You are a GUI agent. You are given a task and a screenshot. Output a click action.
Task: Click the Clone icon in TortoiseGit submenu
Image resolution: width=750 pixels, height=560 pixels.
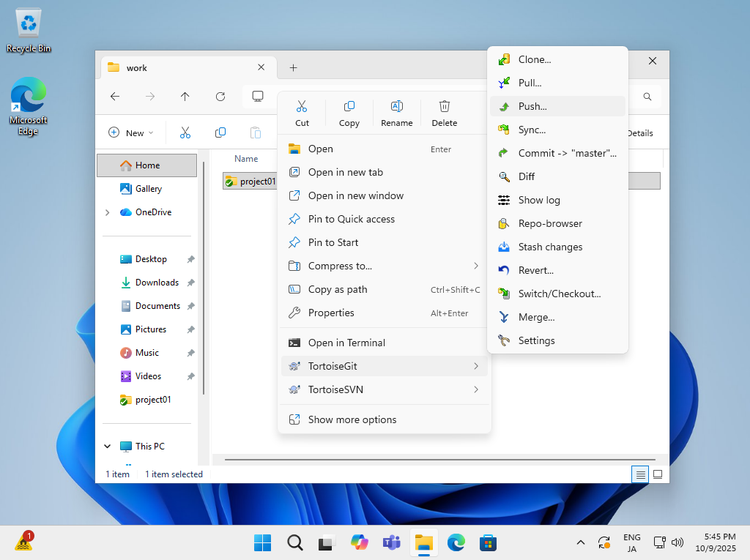pos(504,59)
